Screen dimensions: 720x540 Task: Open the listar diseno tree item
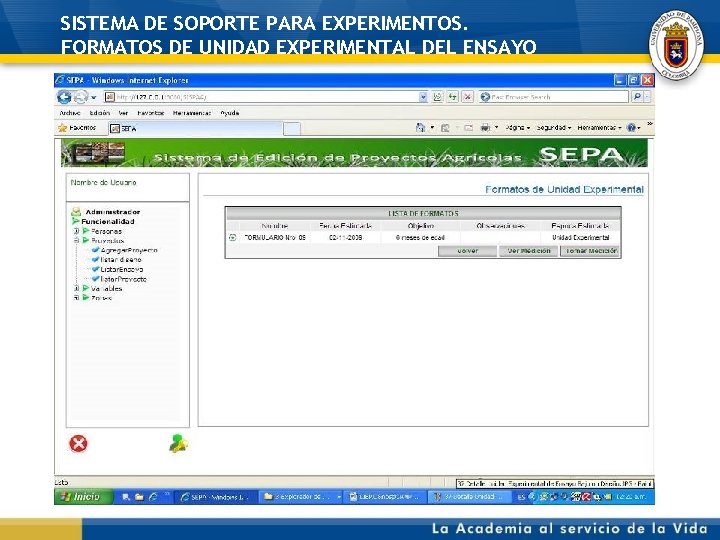pyautogui.click(x=121, y=260)
